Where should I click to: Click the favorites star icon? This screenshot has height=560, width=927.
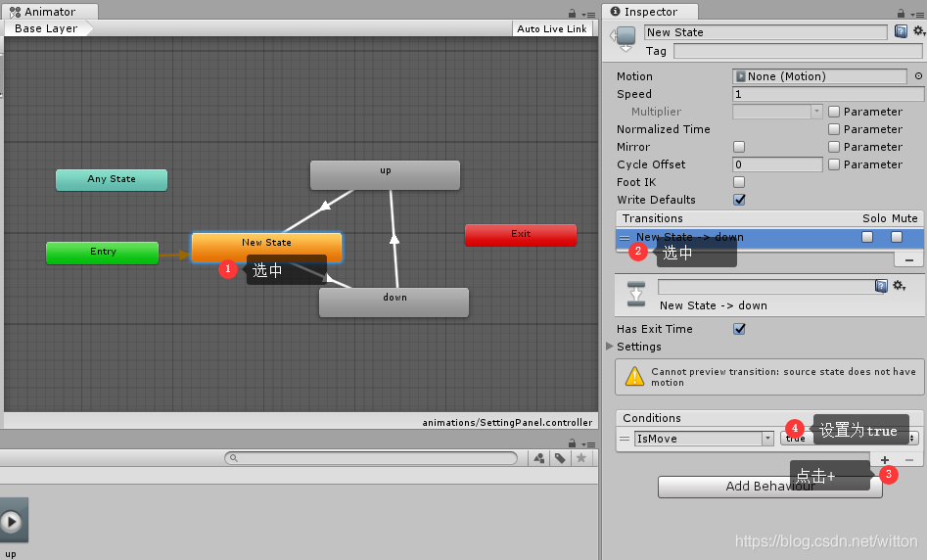[581, 458]
